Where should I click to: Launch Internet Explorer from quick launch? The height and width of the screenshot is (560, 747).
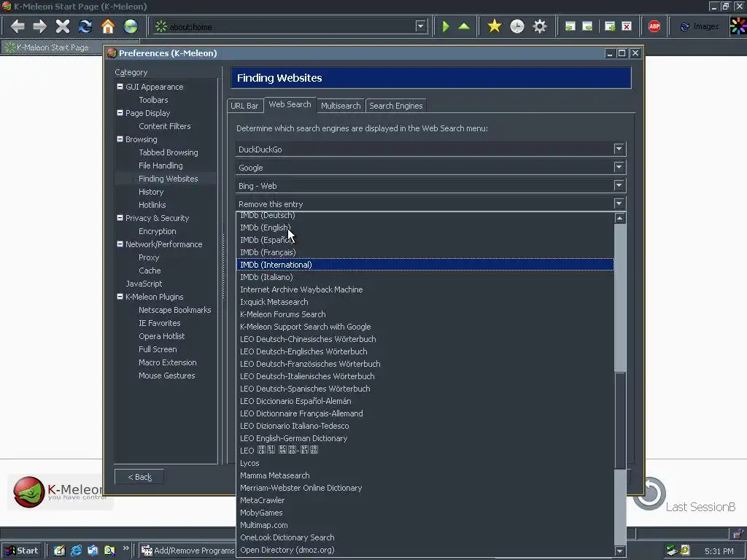(76, 551)
